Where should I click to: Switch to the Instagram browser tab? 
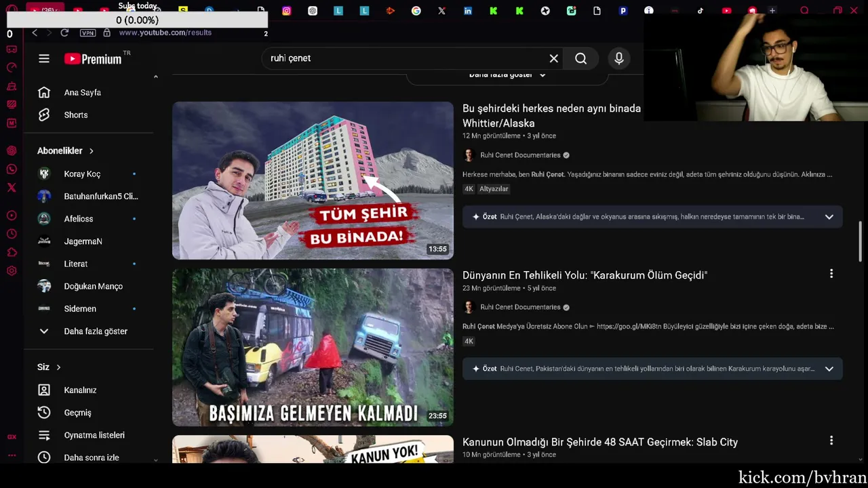(286, 11)
